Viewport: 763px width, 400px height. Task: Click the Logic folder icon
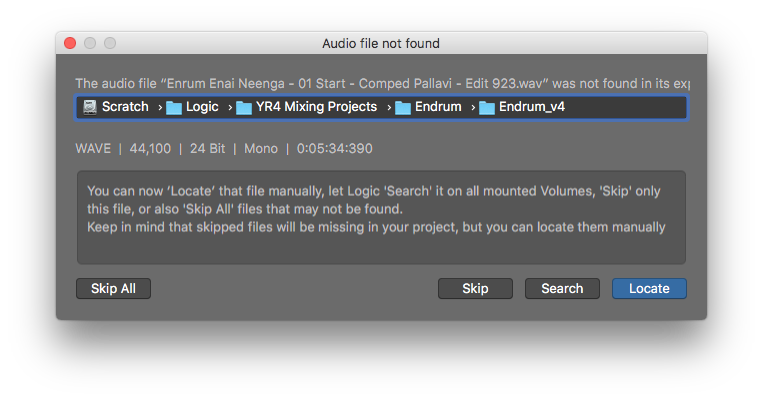[174, 108]
